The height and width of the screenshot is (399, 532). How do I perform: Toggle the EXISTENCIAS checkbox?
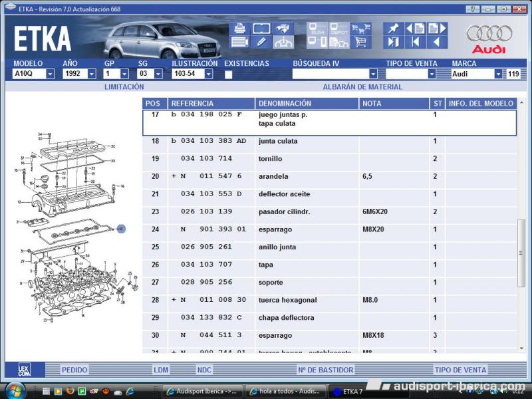coord(228,74)
